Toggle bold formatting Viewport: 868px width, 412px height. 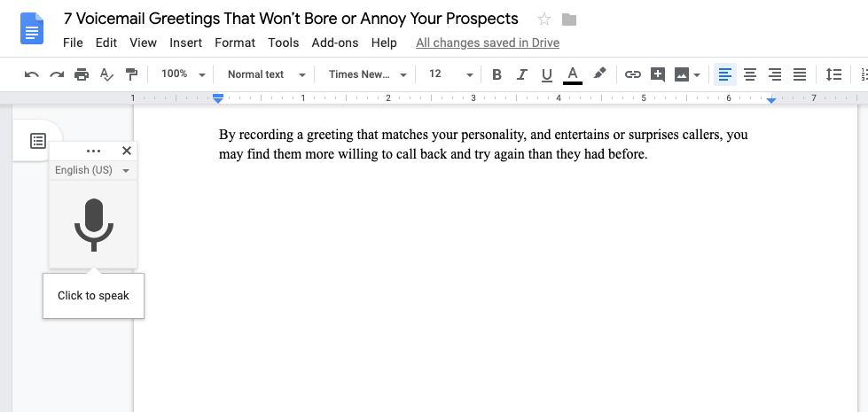pos(497,74)
